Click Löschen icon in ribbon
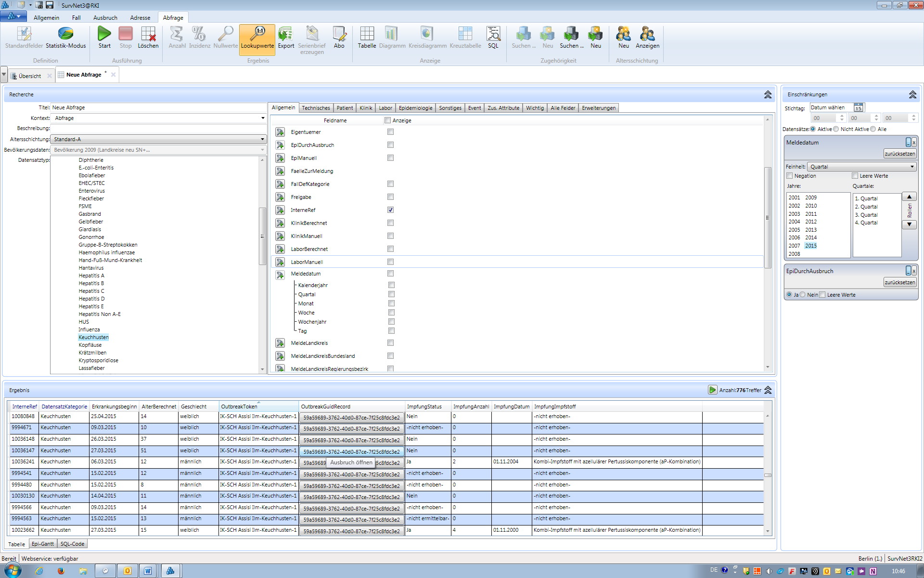This screenshot has height=578, width=924. [x=148, y=34]
